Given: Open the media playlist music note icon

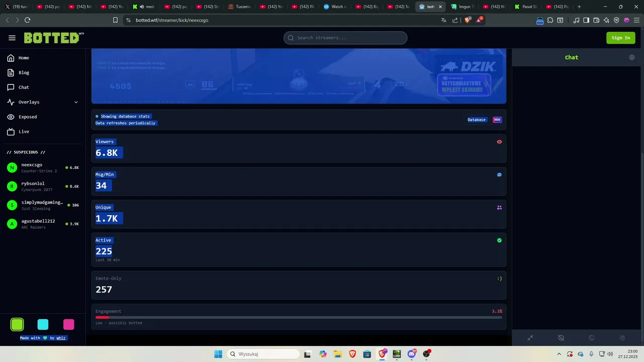Looking at the screenshot, I should click(x=576, y=20).
